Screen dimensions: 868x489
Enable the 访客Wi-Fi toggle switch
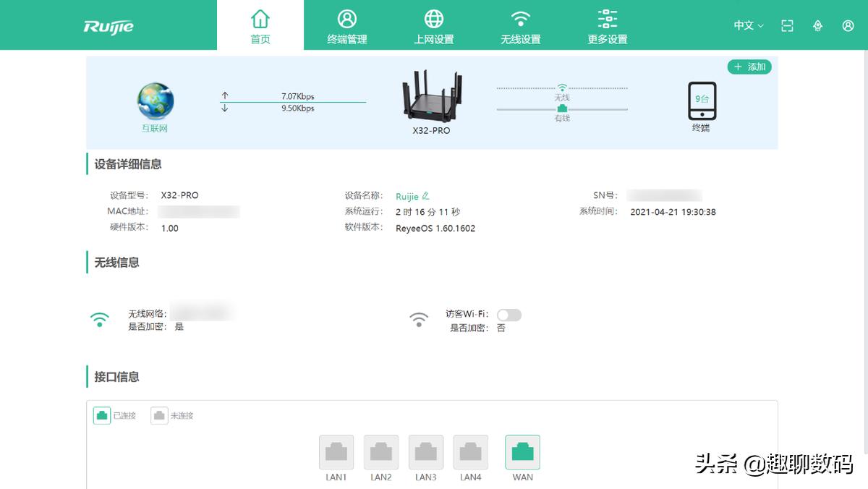[x=509, y=315]
